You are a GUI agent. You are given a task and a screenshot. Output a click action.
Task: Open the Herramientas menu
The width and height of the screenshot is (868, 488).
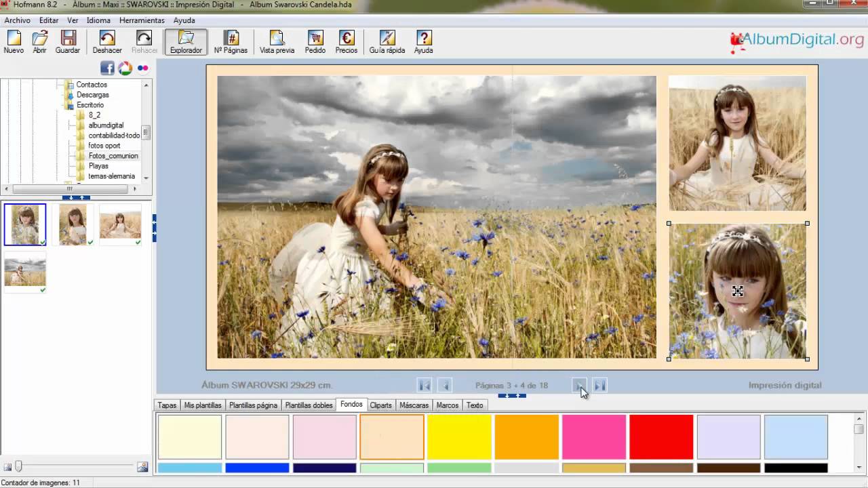click(142, 20)
